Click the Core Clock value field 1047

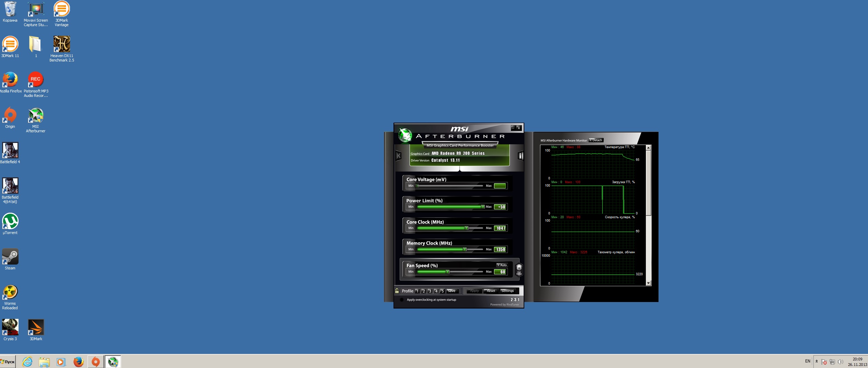tap(500, 228)
